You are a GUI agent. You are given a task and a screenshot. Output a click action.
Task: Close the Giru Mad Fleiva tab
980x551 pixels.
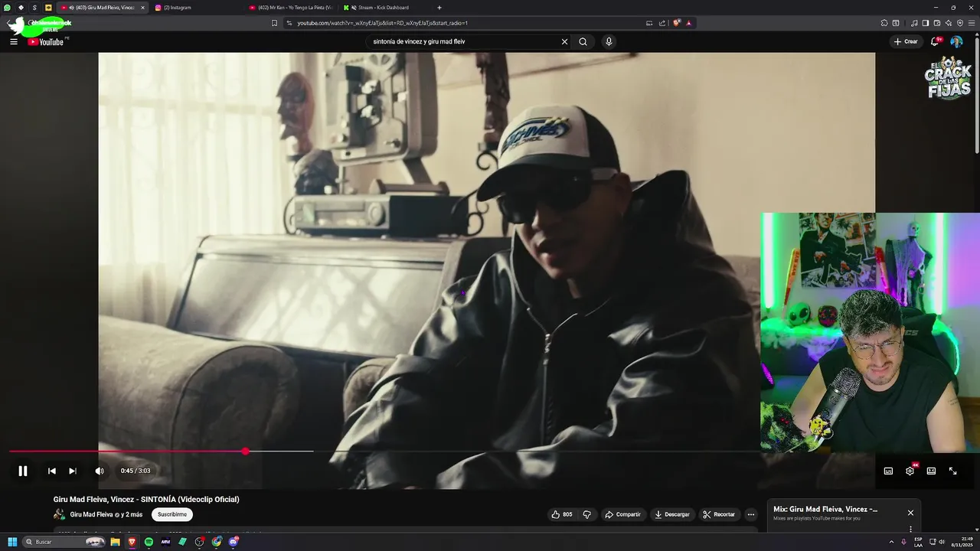pos(142,8)
